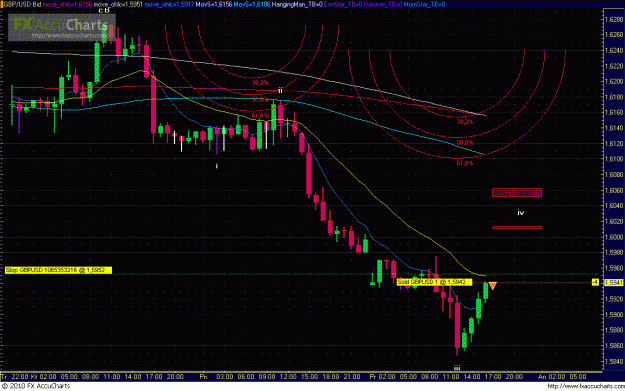Image resolution: width=625 pixels, height=391 pixels.
Task: Select the HangingMan_TB=0 indicator label
Action: tap(297, 4)
